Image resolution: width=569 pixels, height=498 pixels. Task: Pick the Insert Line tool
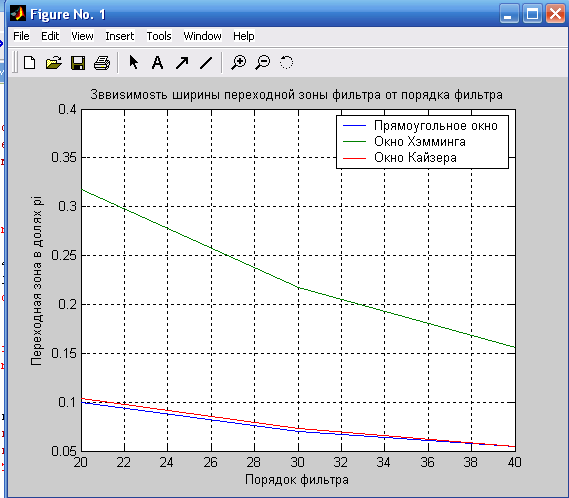click(x=206, y=63)
